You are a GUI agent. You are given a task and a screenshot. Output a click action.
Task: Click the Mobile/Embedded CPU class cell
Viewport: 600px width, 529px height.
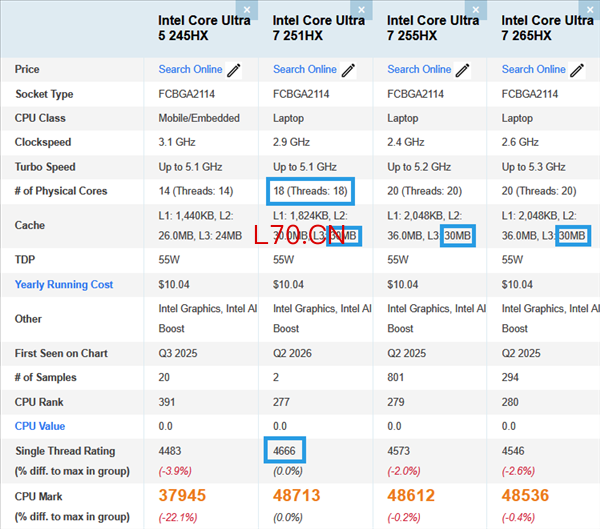199,118
